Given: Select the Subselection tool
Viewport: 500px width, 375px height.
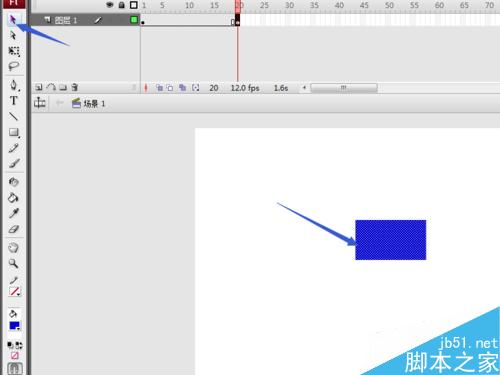Looking at the screenshot, I should [x=13, y=35].
